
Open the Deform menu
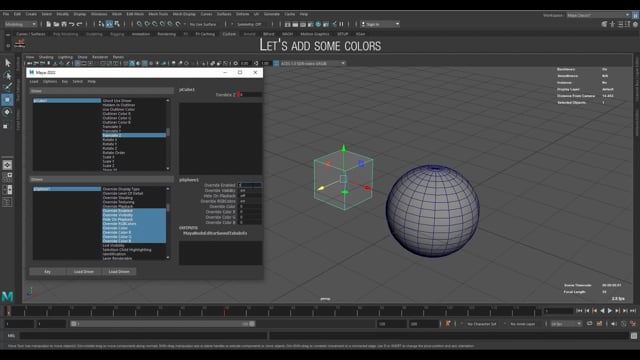pyautogui.click(x=242, y=14)
